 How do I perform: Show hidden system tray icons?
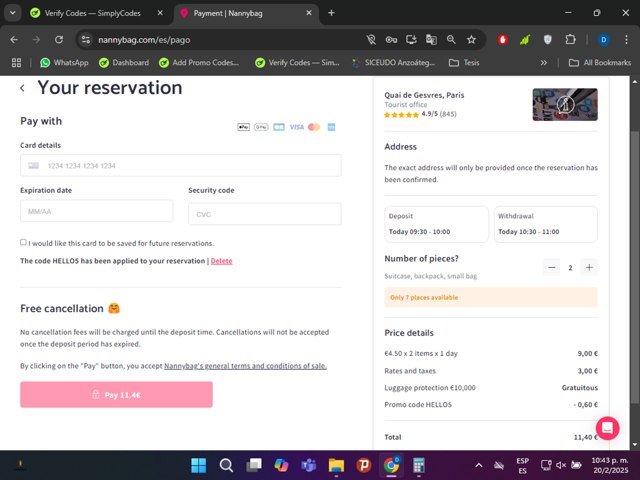(x=479, y=465)
